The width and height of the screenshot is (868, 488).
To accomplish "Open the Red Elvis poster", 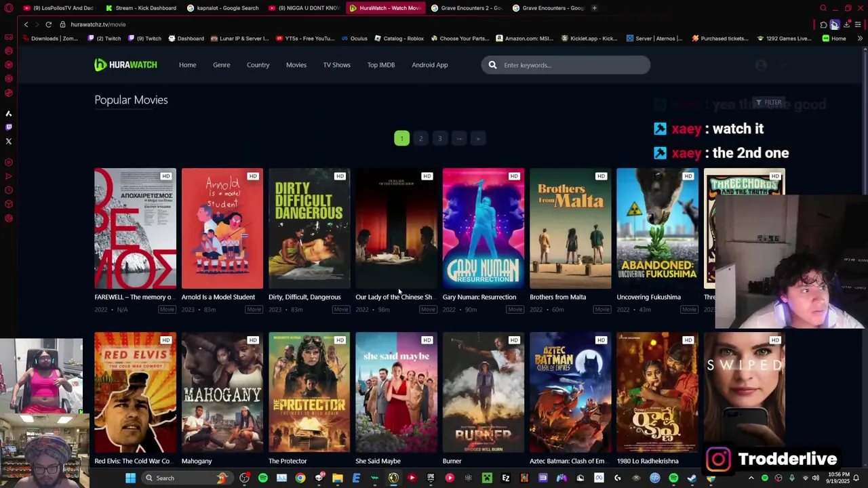I will 135,392.
